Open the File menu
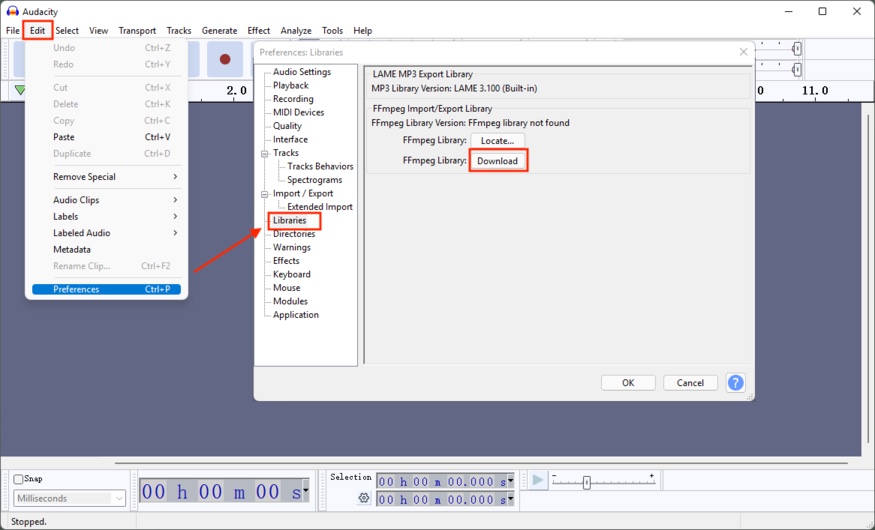Screen dimensions: 875x530 click(13, 31)
